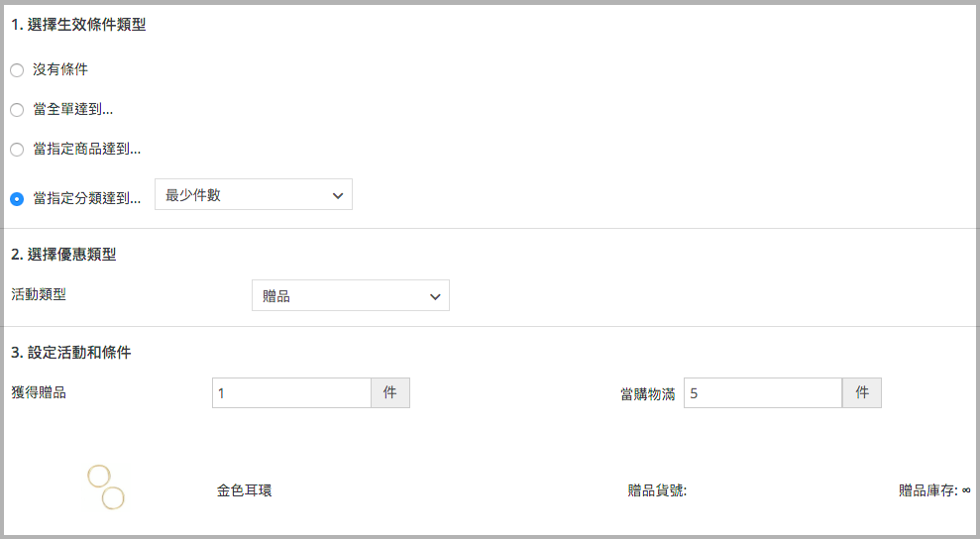Click the 活動類型 label

pyautogui.click(x=39, y=294)
